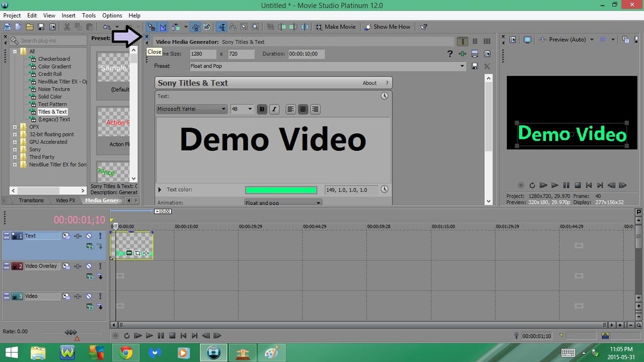This screenshot has width=644, height=362.
Task: Open a project with the folder toolbar icon
Action: (x=30, y=27)
